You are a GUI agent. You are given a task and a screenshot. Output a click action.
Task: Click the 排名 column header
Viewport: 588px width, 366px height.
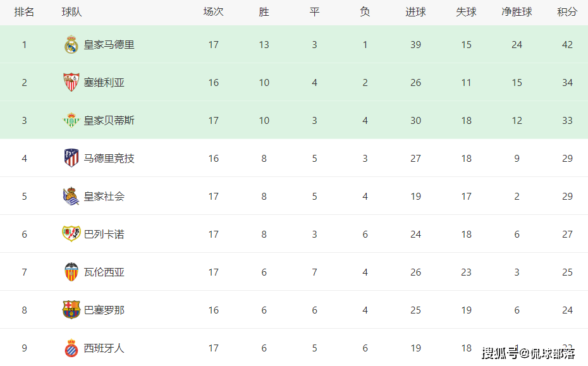24,12
